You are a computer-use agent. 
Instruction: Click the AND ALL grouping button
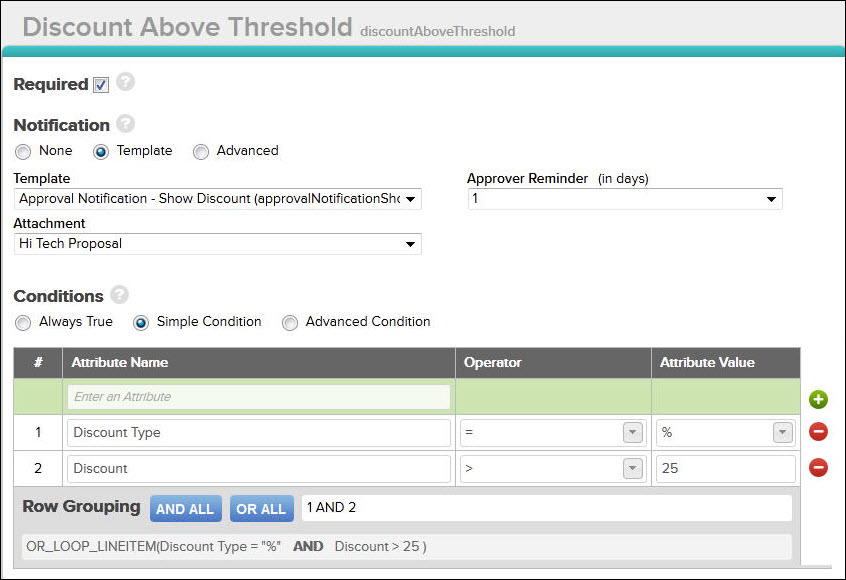pyautogui.click(x=185, y=508)
